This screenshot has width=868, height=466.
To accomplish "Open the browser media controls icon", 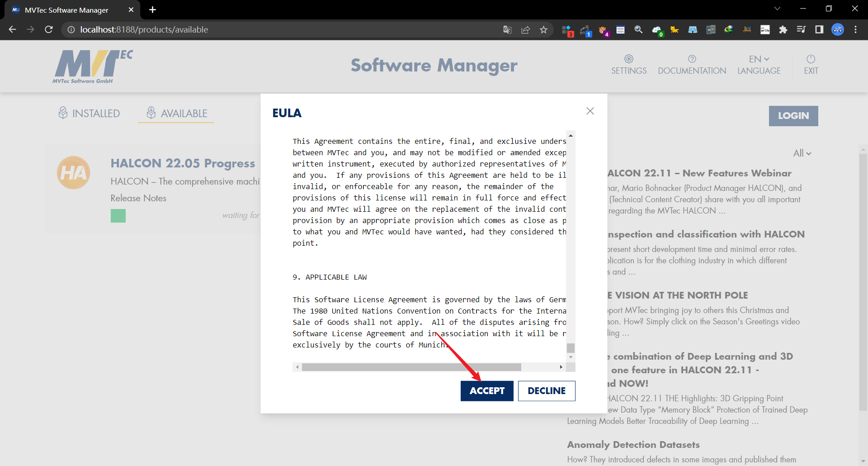I will click(x=801, y=29).
